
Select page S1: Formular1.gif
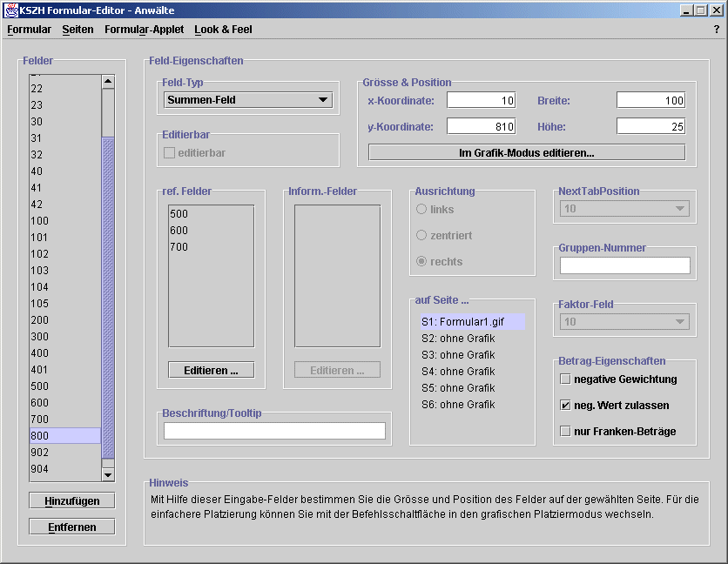coord(473,322)
